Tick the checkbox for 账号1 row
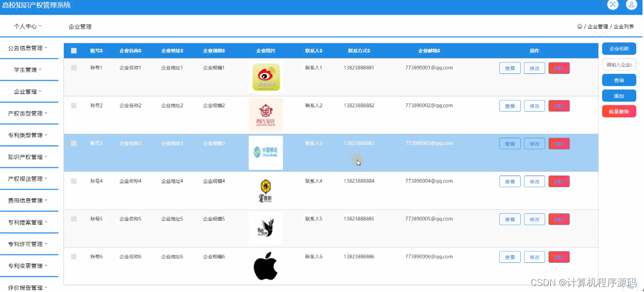The height and width of the screenshot is (292, 644). click(74, 68)
